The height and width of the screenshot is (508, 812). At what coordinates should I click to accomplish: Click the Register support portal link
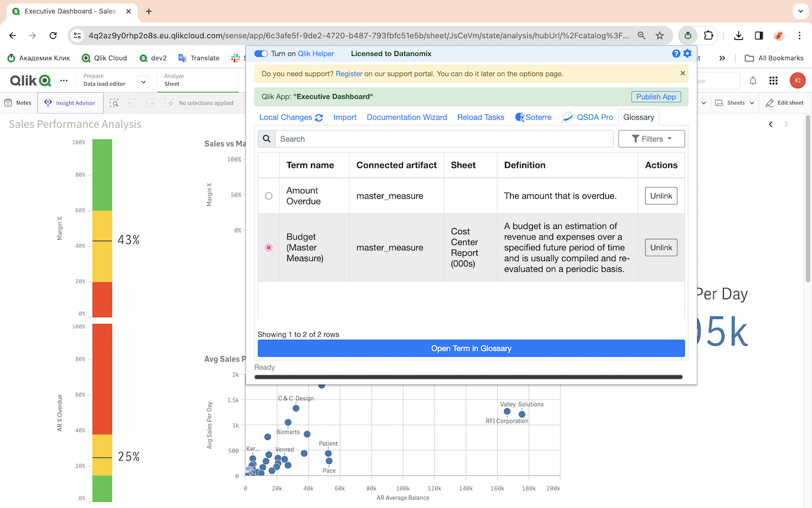(348, 73)
